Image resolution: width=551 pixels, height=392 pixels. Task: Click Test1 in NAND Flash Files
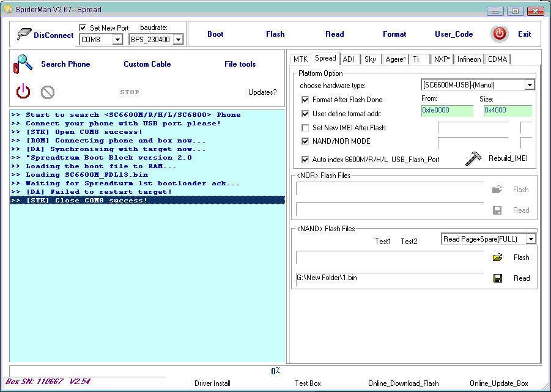click(x=383, y=242)
